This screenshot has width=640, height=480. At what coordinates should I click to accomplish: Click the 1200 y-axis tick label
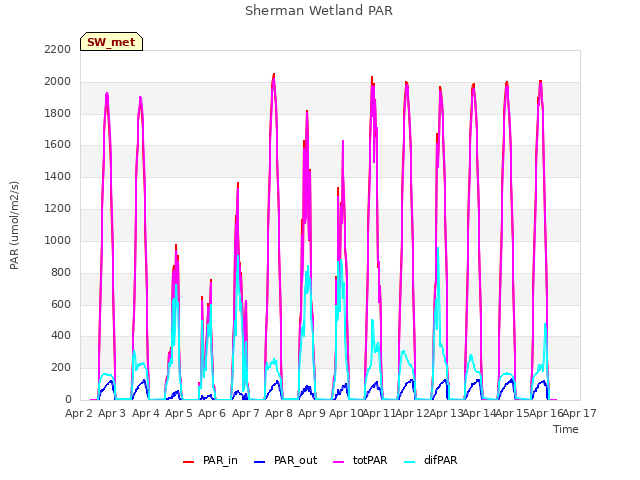(x=58, y=209)
